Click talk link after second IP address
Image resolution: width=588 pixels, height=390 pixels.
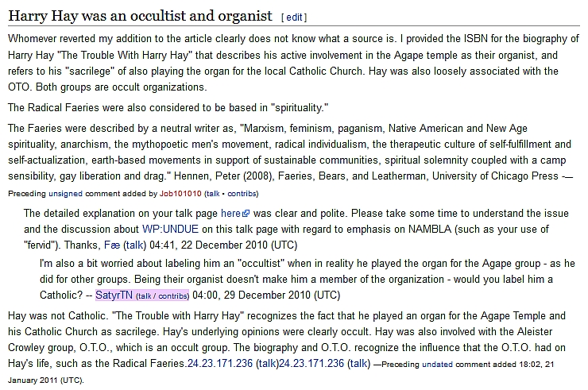[x=358, y=363]
